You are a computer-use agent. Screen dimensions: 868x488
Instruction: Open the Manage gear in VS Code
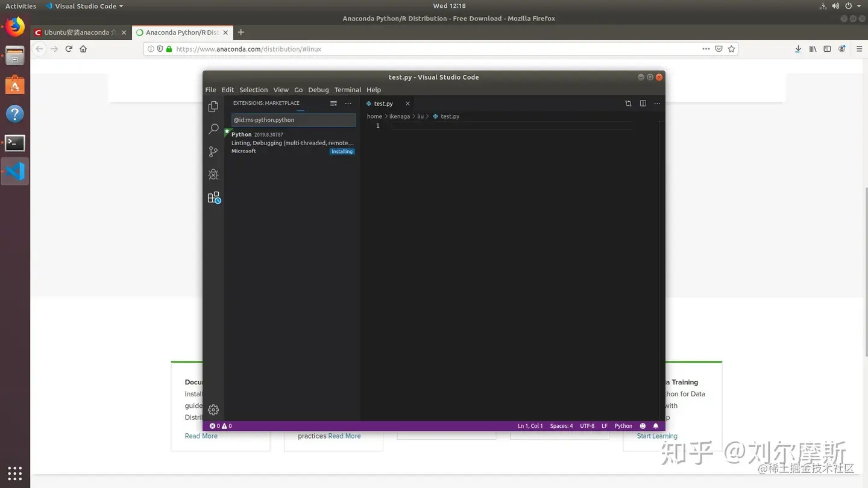[x=213, y=410]
